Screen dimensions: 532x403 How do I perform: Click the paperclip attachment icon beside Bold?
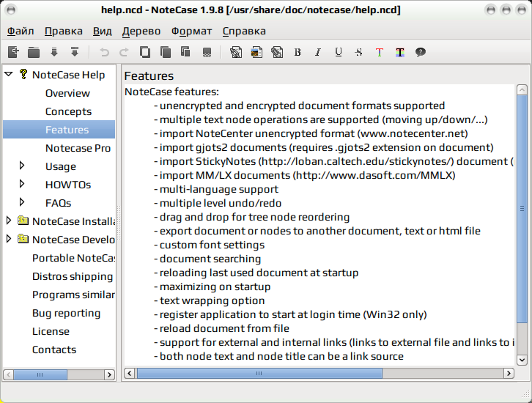pos(277,52)
